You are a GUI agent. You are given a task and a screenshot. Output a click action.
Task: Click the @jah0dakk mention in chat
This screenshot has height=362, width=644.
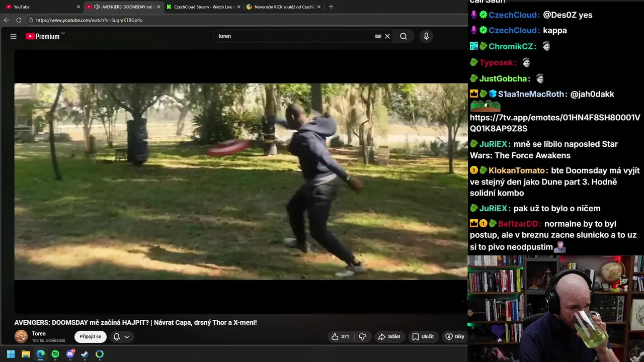[x=592, y=94]
